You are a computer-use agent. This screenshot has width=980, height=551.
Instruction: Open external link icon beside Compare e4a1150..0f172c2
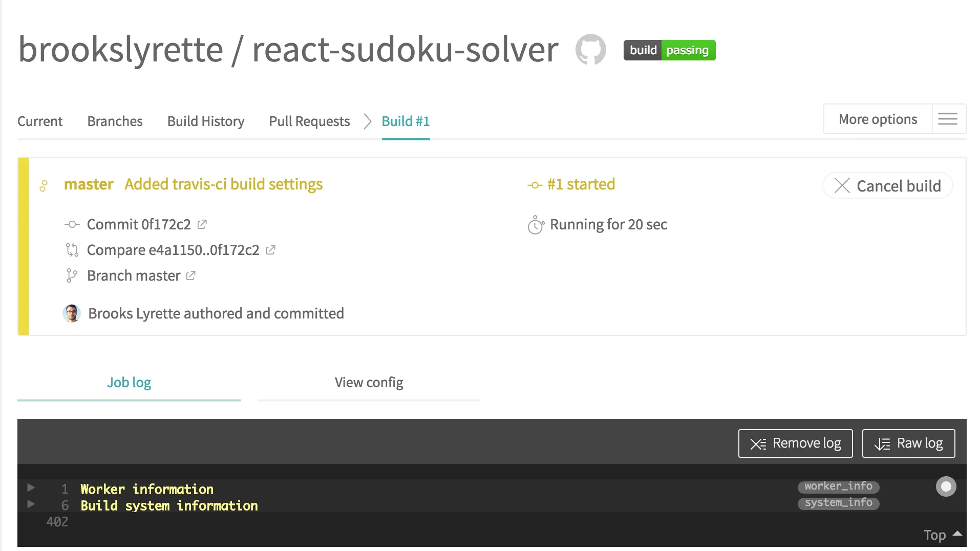pos(271,250)
